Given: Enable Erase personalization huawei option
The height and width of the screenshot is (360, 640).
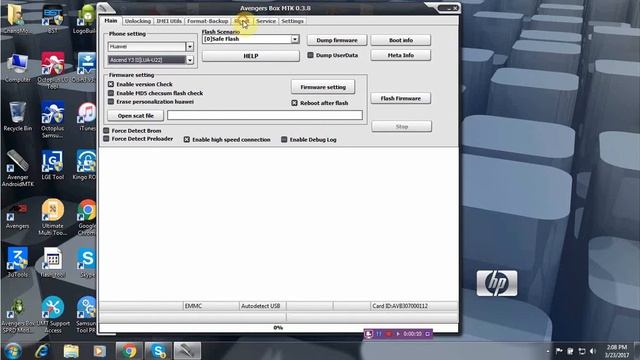Looking at the screenshot, I should click(x=111, y=102).
